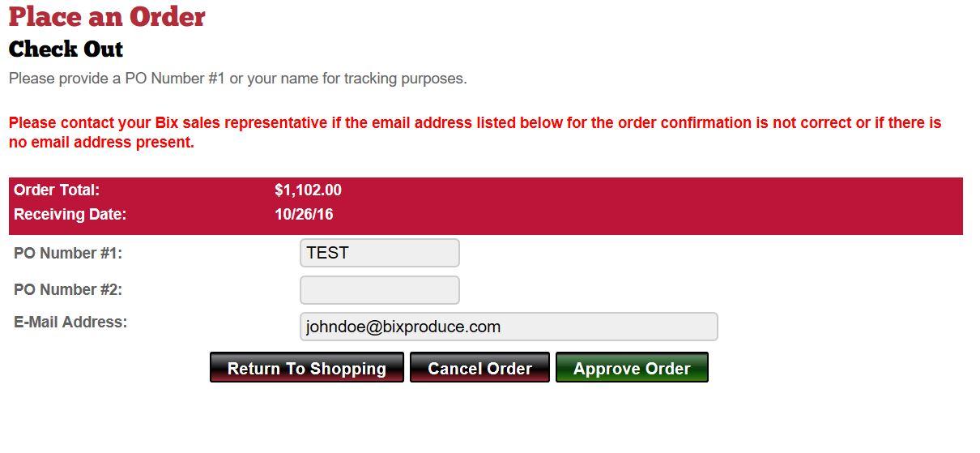Click the E-Mail Address label
Viewport: 980px width, 453px height.
70,322
